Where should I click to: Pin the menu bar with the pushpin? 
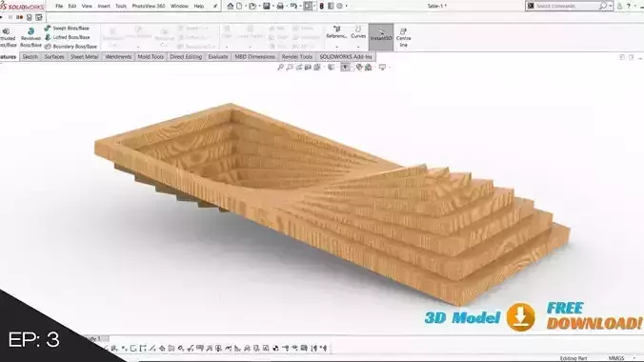(215, 6)
